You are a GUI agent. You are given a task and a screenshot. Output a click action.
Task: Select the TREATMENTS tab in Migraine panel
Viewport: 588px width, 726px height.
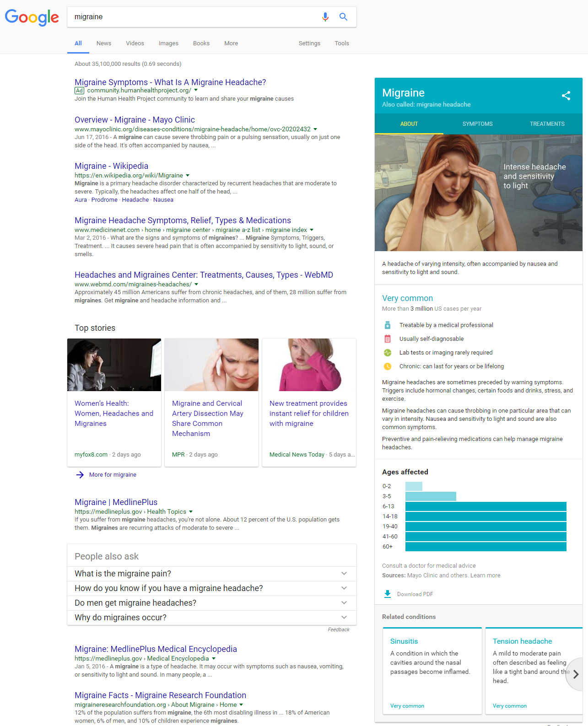click(x=547, y=124)
